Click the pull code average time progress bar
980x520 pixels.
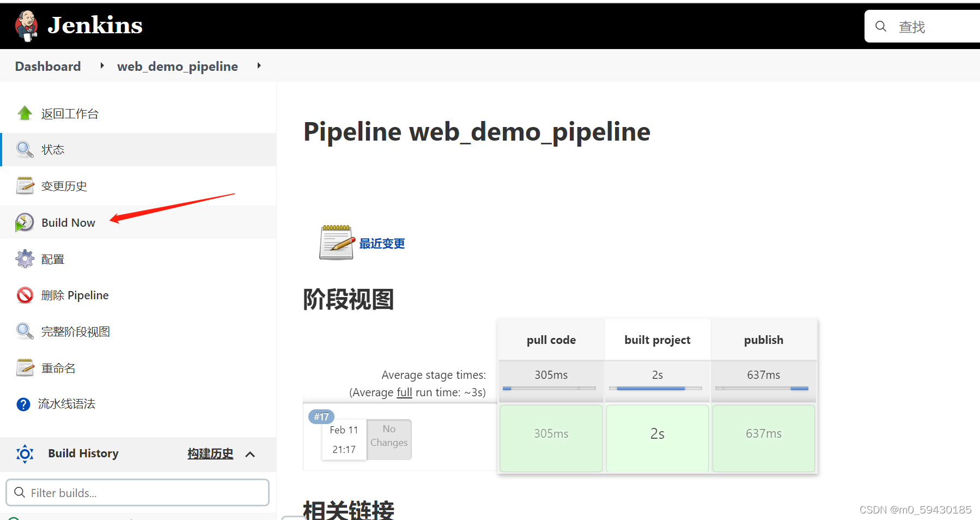(x=549, y=389)
